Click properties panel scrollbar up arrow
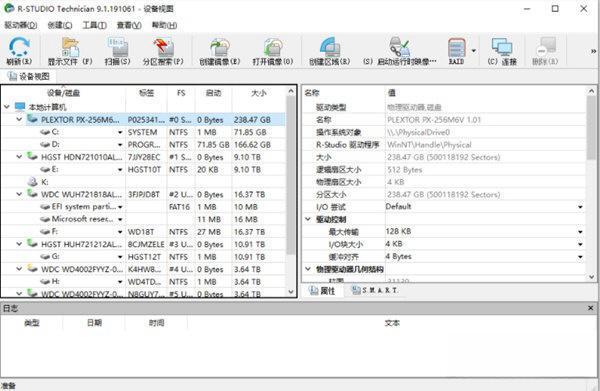This screenshot has width=600, height=391. click(x=592, y=91)
